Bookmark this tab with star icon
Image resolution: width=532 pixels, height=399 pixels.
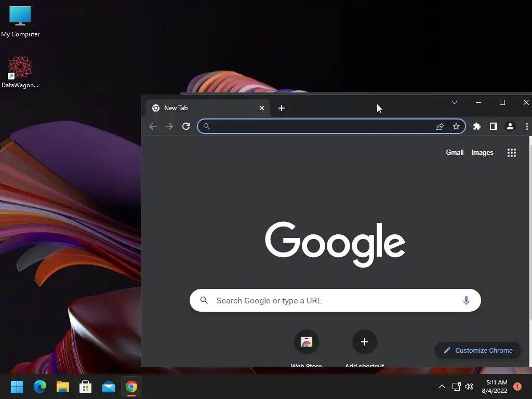pos(456,127)
